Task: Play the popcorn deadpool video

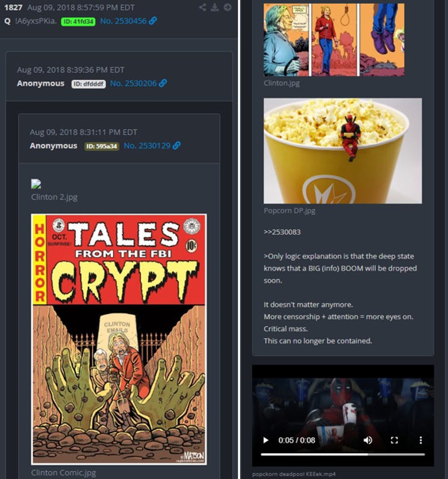Action: pyautogui.click(x=266, y=440)
